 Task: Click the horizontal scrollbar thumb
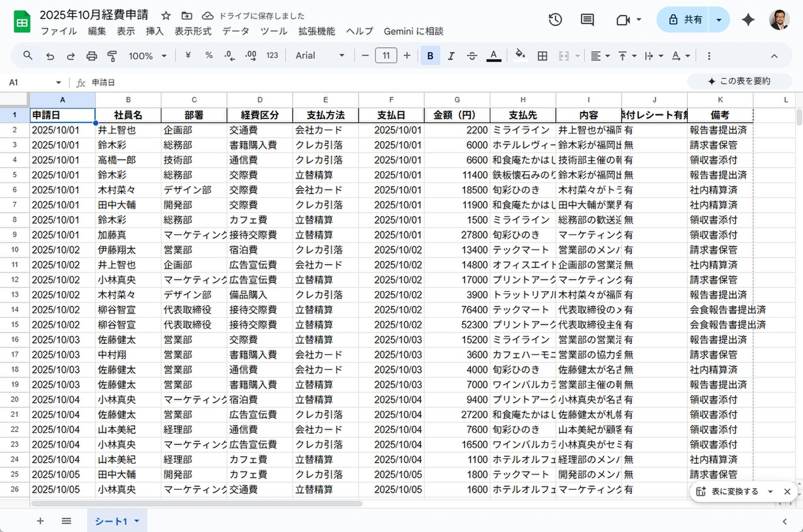coord(197,503)
